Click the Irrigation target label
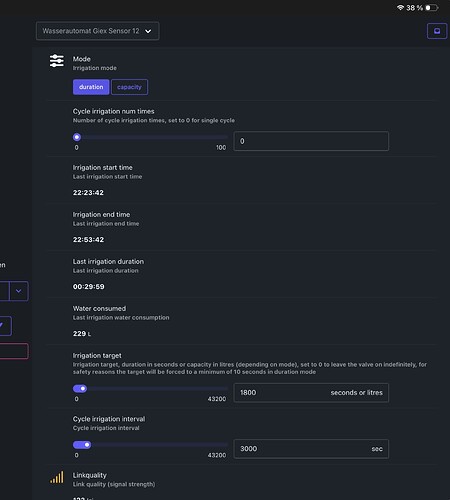 (97, 356)
